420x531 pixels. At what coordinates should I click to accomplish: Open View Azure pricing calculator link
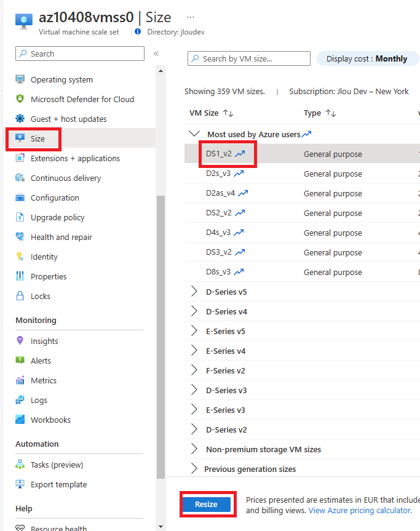360,510
